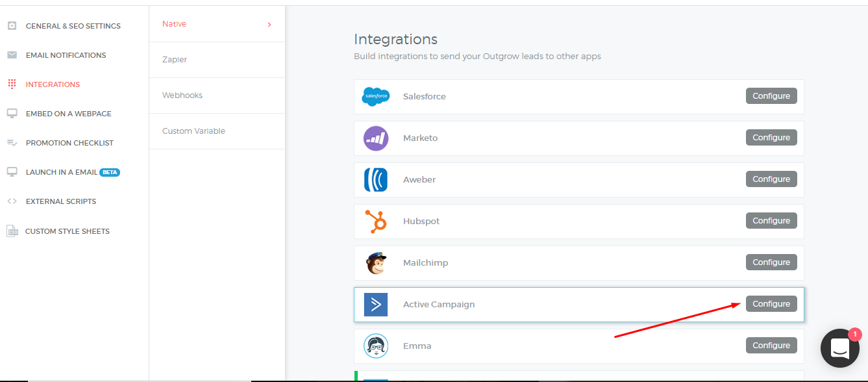The height and width of the screenshot is (382, 868).
Task: Click the 'Build integrations to send' description
Action: pos(477,57)
